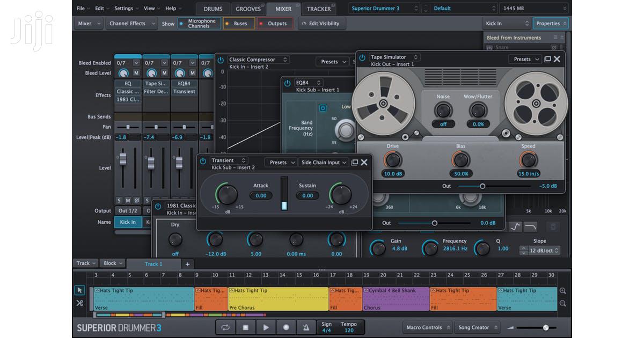The width and height of the screenshot is (644, 338).
Task: Toggle power of Transient effect
Action: 203,161
